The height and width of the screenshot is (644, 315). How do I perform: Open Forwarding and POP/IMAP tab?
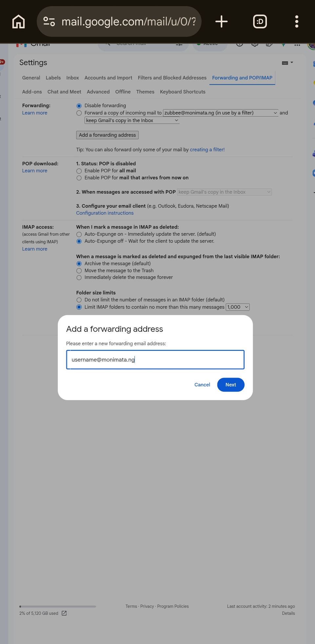click(242, 78)
